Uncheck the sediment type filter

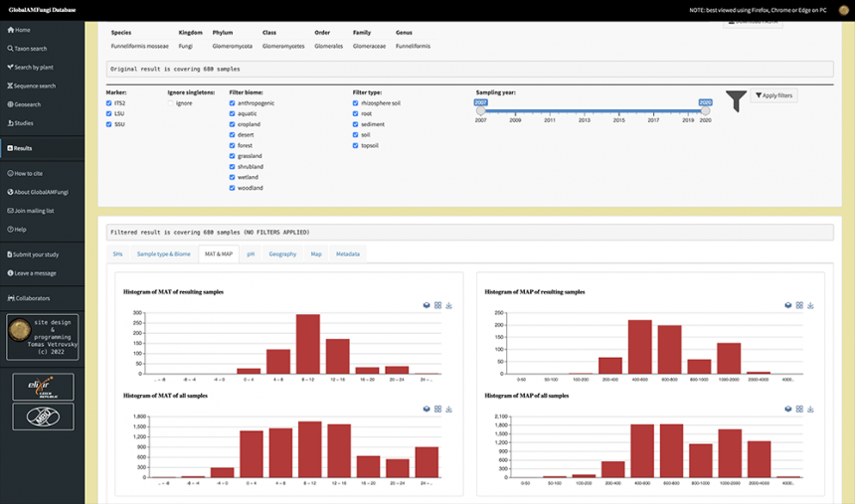355,124
